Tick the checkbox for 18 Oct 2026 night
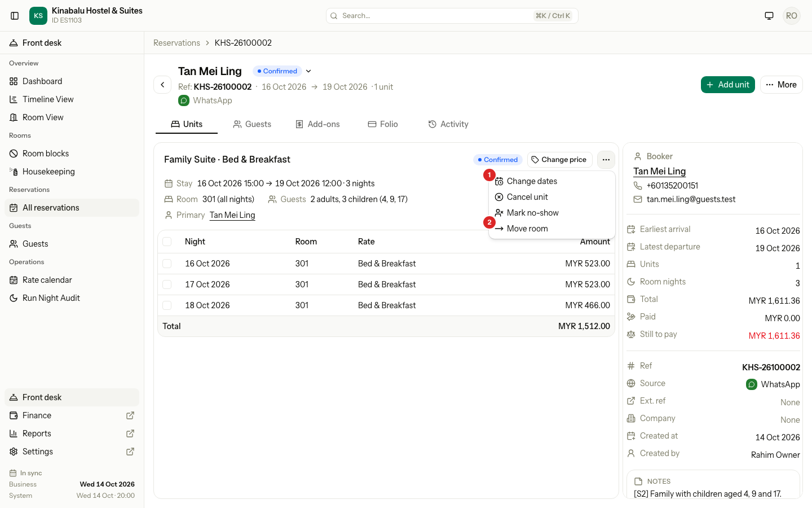This screenshot has height=508, width=812. [x=167, y=305]
